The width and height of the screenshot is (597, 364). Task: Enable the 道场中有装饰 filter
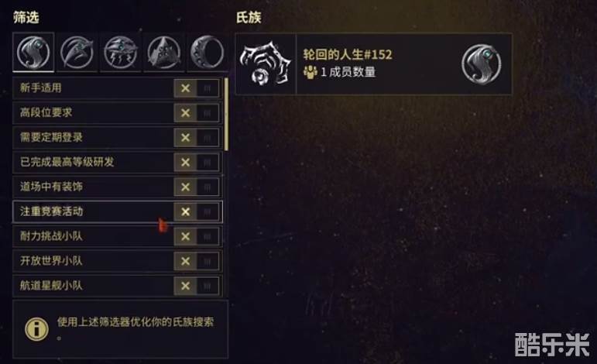(197, 187)
